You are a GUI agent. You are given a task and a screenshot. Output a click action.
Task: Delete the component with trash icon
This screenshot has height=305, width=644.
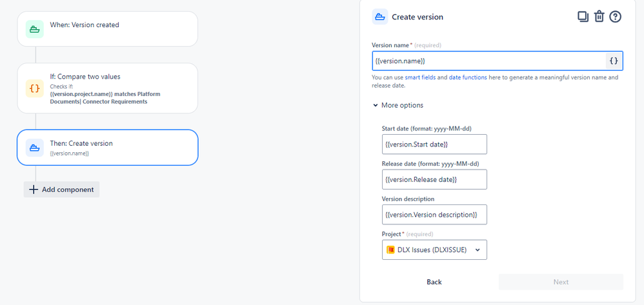(x=599, y=17)
